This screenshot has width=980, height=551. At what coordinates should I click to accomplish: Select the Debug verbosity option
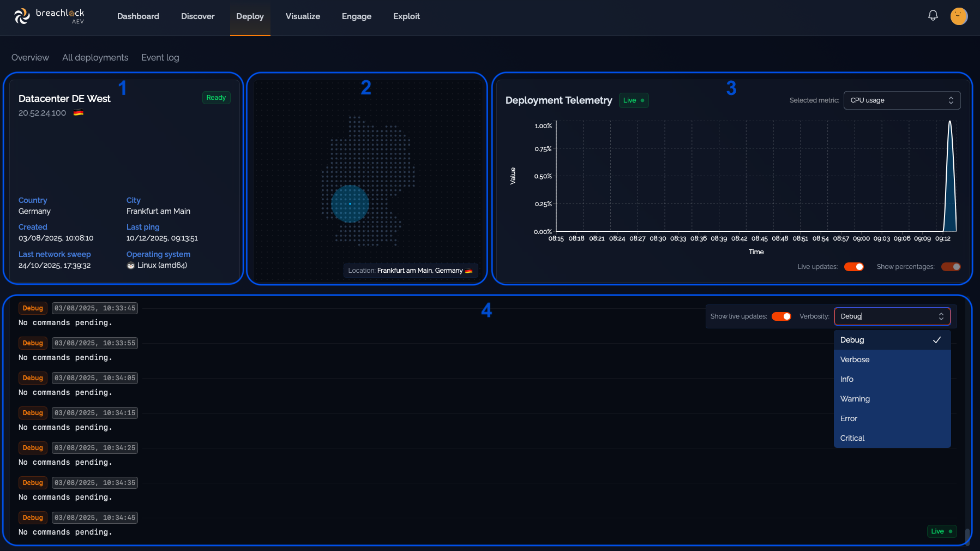(x=892, y=340)
